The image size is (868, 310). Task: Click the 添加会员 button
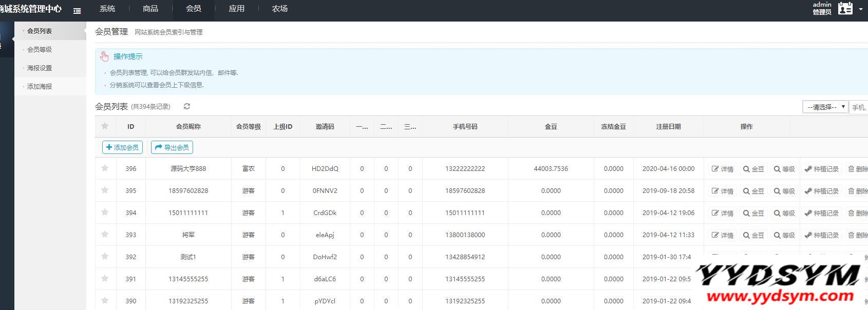pos(122,147)
